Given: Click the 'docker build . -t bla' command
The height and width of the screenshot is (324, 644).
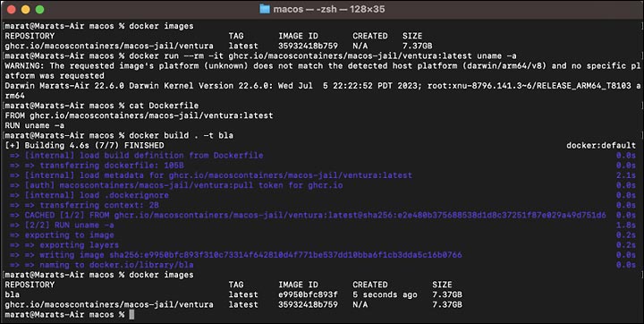Looking at the screenshot, I should point(181,135).
